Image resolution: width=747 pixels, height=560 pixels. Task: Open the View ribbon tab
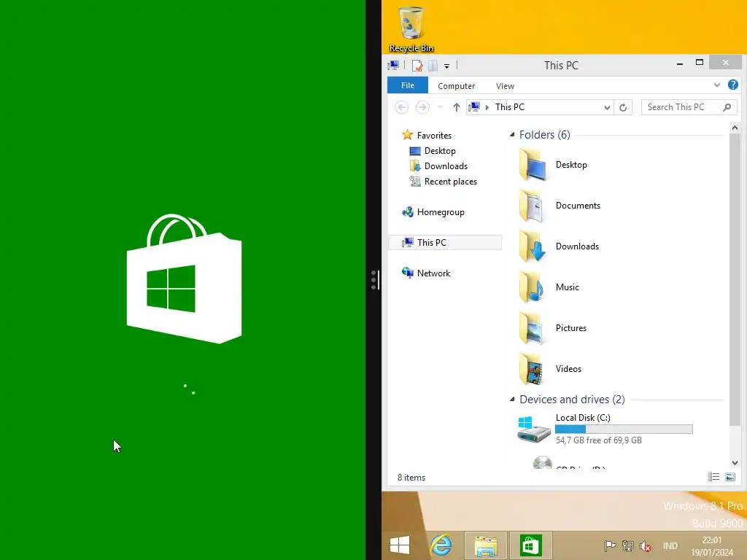[x=505, y=86]
